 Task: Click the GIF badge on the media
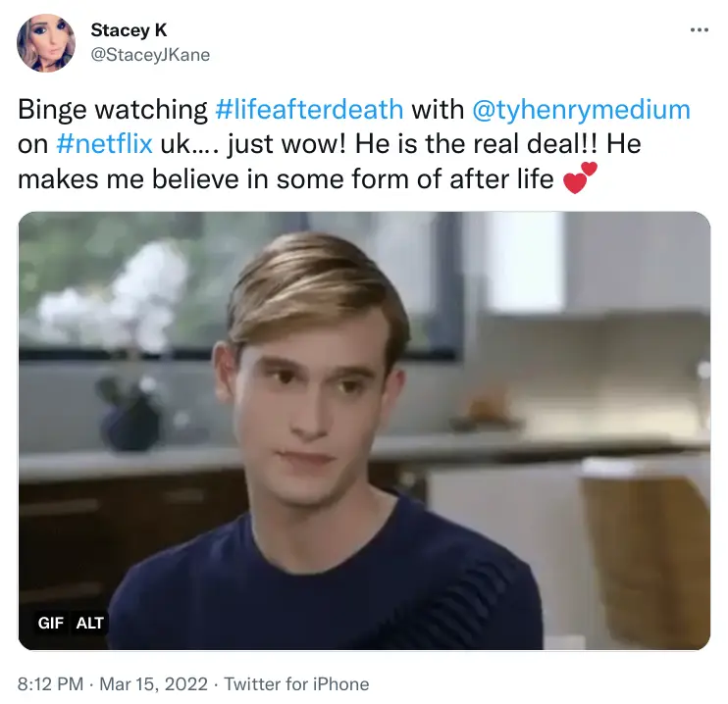point(50,623)
